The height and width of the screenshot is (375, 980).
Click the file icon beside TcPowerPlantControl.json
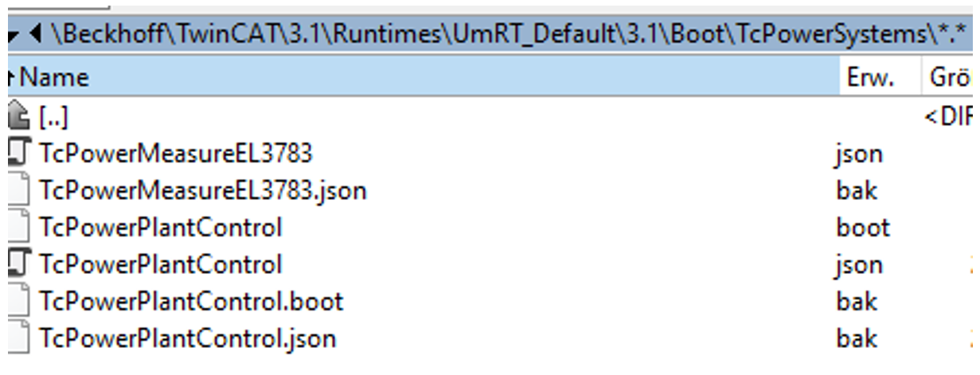(18, 338)
